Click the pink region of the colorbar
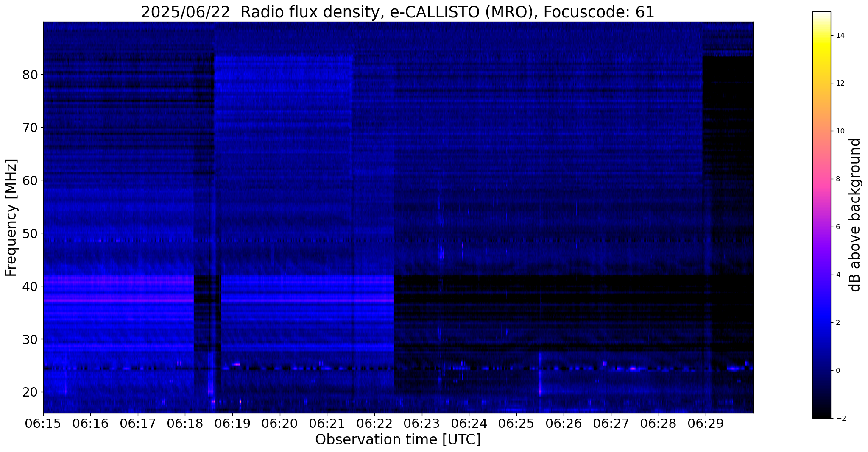Image resolution: width=868 pixels, height=452 pixels. point(821,182)
